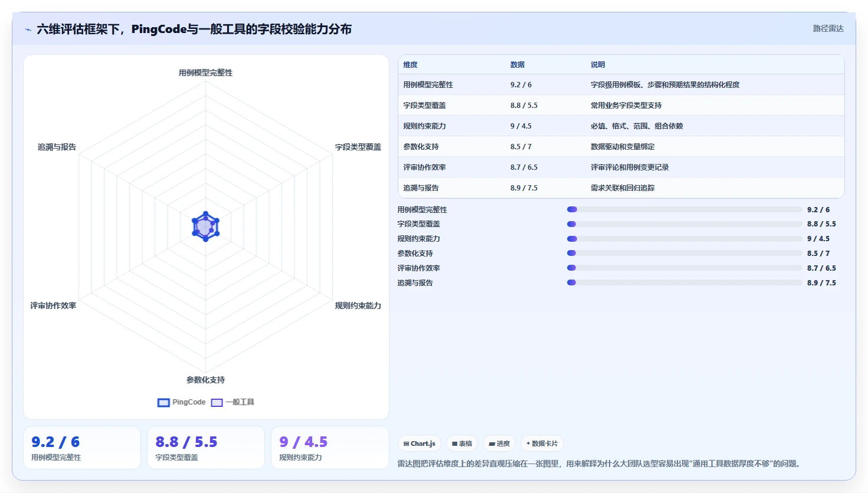This screenshot has width=868, height=493.
Task: Click the 路径雷达 label in header
Action: click(828, 28)
